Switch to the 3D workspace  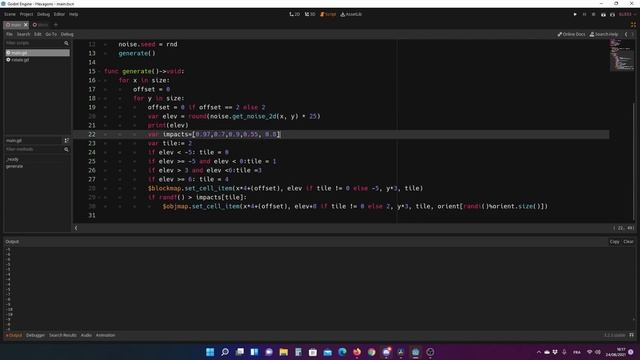310,14
